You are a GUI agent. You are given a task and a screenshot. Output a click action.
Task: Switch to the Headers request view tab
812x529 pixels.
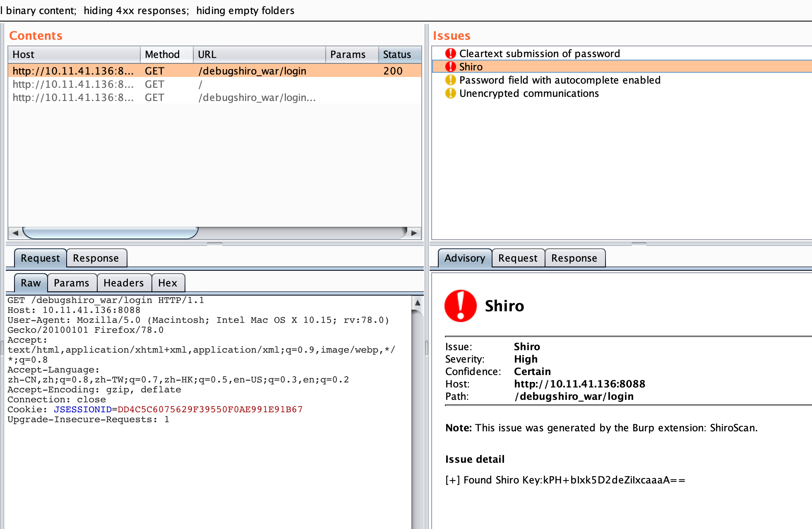pyautogui.click(x=123, y=283)
